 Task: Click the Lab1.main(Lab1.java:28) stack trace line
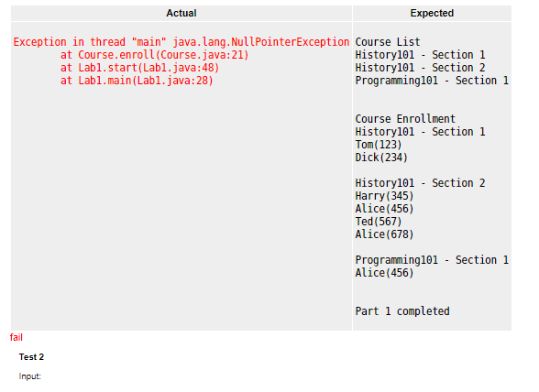pyautogui.click(x=137, y=81)
